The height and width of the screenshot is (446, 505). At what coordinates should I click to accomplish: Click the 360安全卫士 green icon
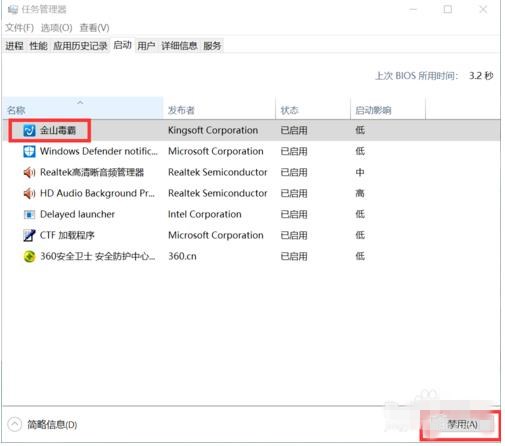(x=29, y=256)
